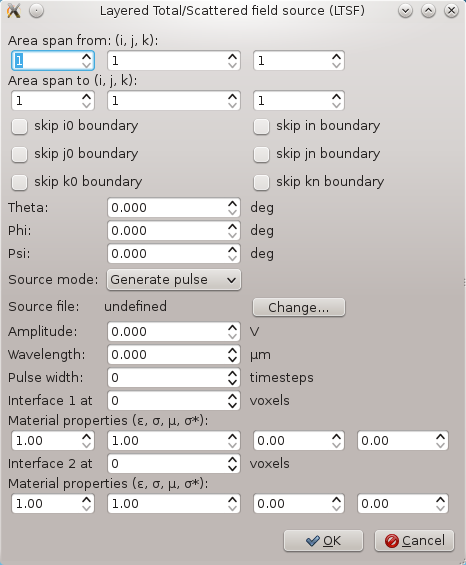The width and height of the screenshot is (466, 565).
Task: Increase the Amplitude value with up arrow
Action: pyautogui.click(x=232, y=328)
